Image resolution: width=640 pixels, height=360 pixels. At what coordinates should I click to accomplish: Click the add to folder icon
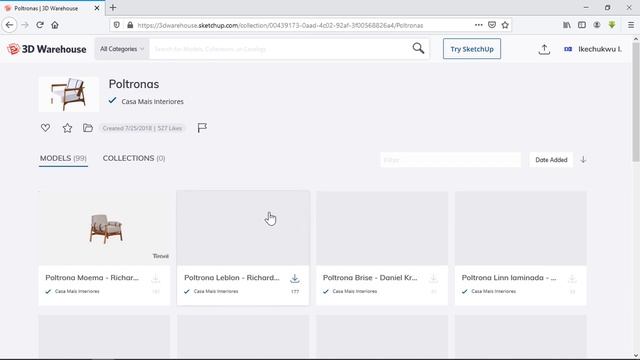[88, 128]
